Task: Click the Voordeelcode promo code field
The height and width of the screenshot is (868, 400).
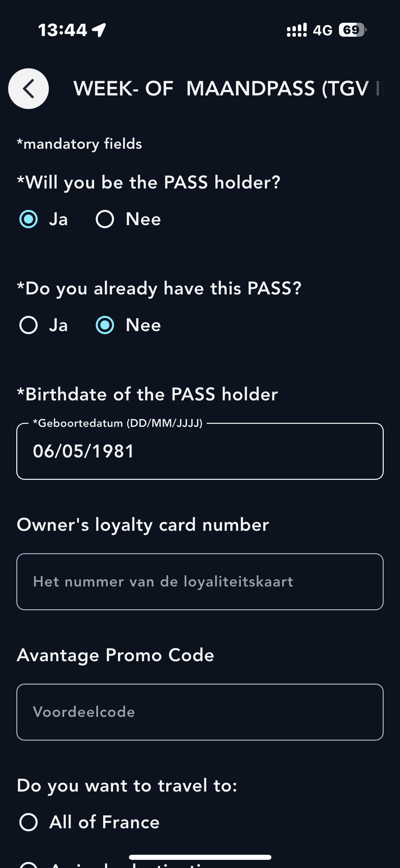Action: click(x=200, y=712)
